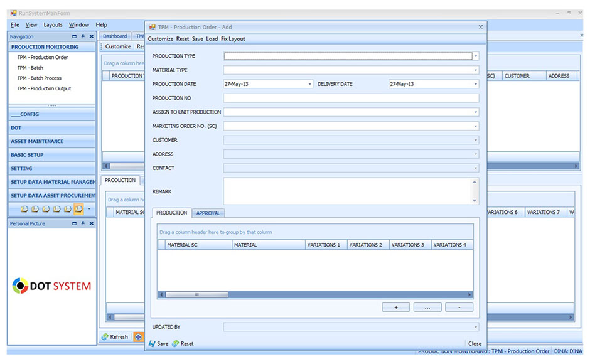Switch to the APPROVAL tab

coord(208,213)
